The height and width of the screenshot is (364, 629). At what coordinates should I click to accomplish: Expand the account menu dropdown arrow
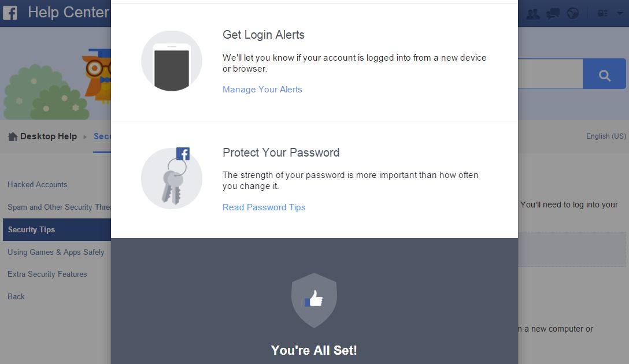pos(620,13)
